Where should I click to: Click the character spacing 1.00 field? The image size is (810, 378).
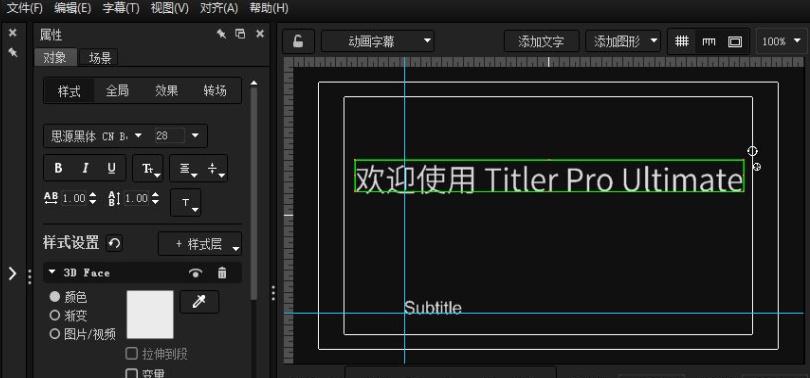click(x=74, y=198)
